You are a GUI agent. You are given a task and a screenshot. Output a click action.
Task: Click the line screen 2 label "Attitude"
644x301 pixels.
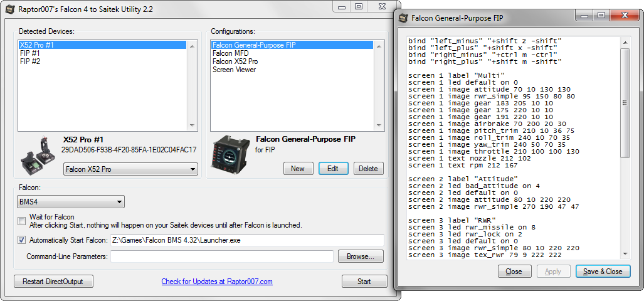463,179
